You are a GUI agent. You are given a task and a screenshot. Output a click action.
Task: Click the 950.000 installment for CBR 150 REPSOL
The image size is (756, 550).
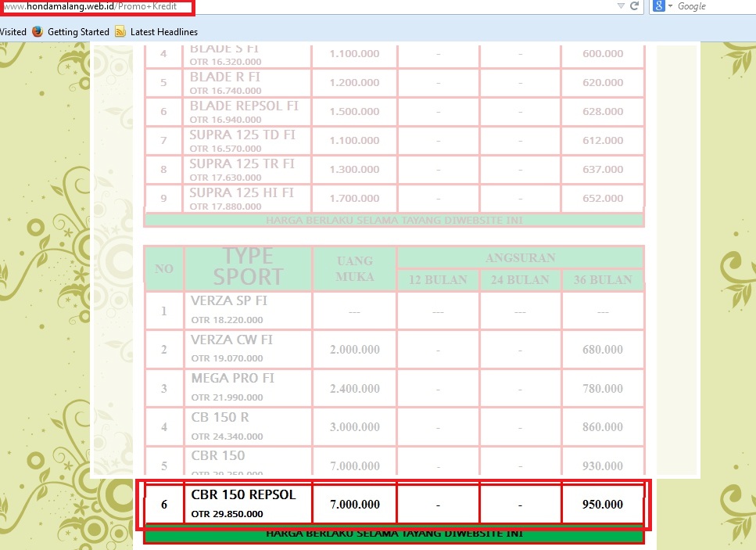click(x=603, y=505)
